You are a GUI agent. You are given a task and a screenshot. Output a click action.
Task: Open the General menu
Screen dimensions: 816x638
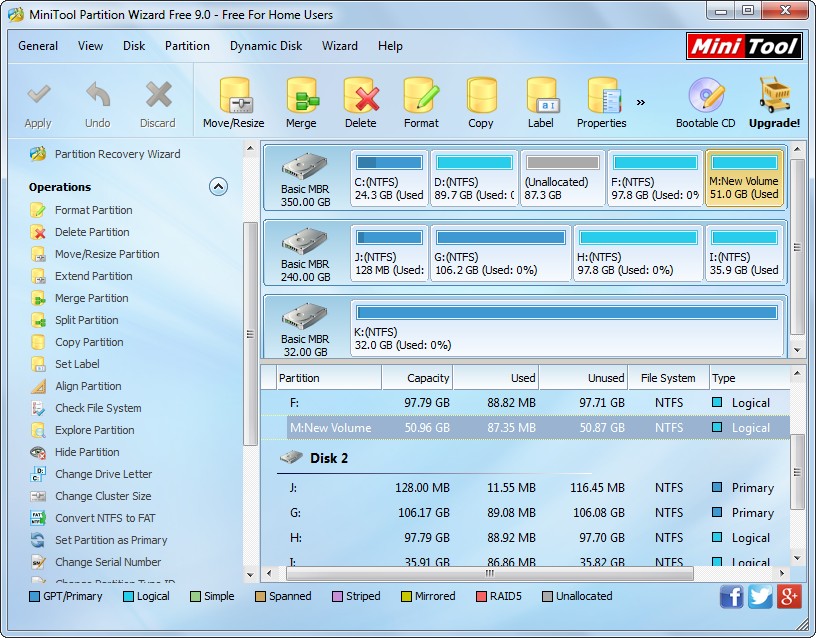tap(38, 46)
